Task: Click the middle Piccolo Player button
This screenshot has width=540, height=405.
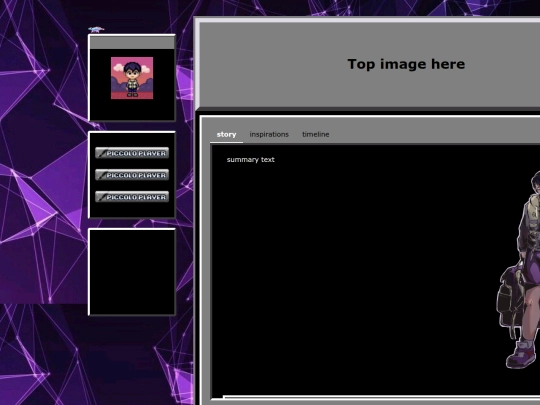Action: [x=132, y=175]
